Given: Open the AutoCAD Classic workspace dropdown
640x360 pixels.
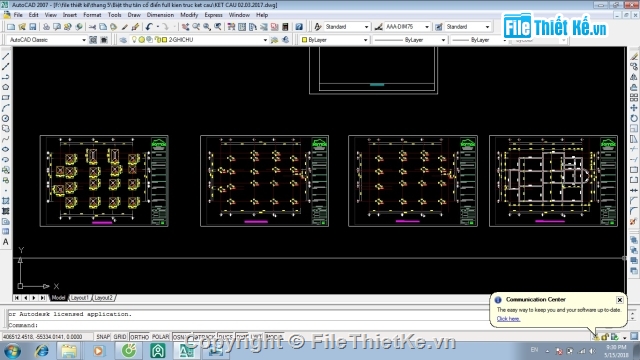Looking at the screenshot, I should coord(47,40).
